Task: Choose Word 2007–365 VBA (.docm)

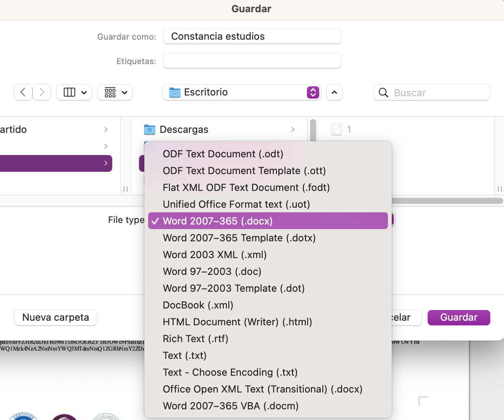Action: pos(268,406)
